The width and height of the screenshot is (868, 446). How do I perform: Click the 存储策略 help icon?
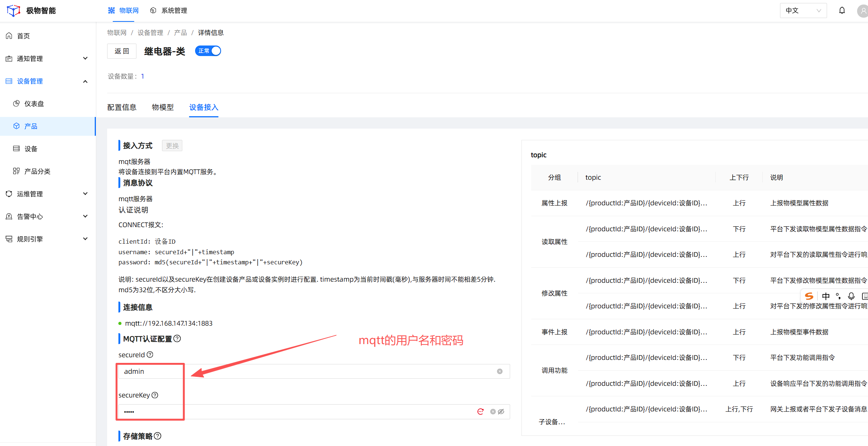158,436
